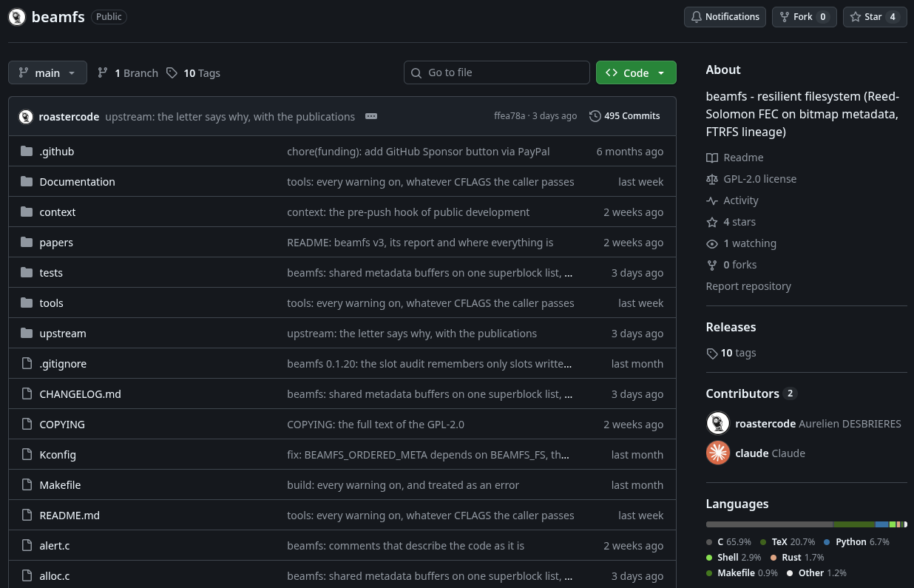
Task: Click the Other 1.2% language entry
Action: pos(816,573)
